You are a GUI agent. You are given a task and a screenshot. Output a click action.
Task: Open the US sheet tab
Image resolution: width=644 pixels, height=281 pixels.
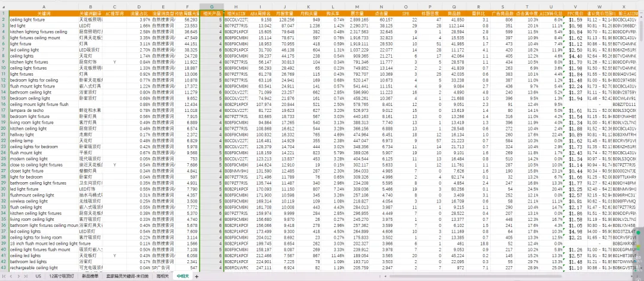click(x=38, y=276)
